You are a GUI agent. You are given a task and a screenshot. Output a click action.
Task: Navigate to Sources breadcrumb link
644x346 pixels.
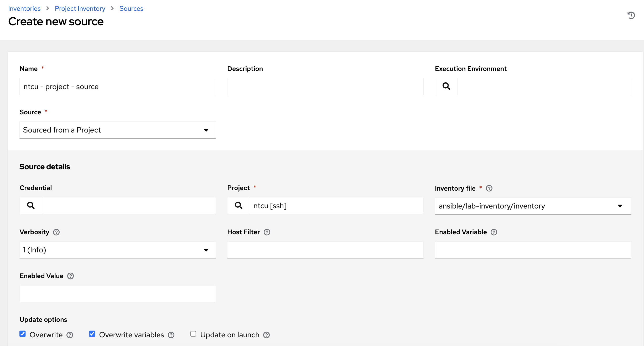[131, 8]
